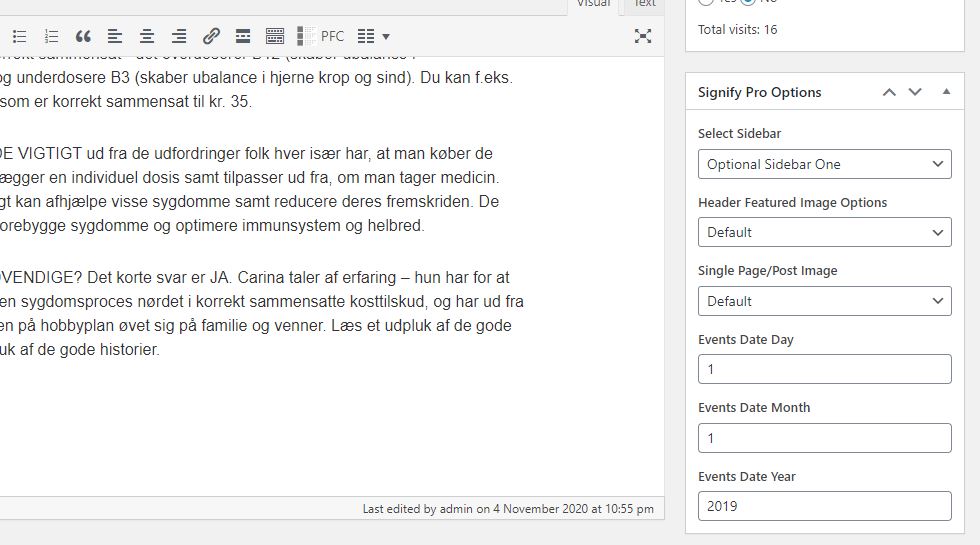Switch to the Text editor tab

(645, 4)
